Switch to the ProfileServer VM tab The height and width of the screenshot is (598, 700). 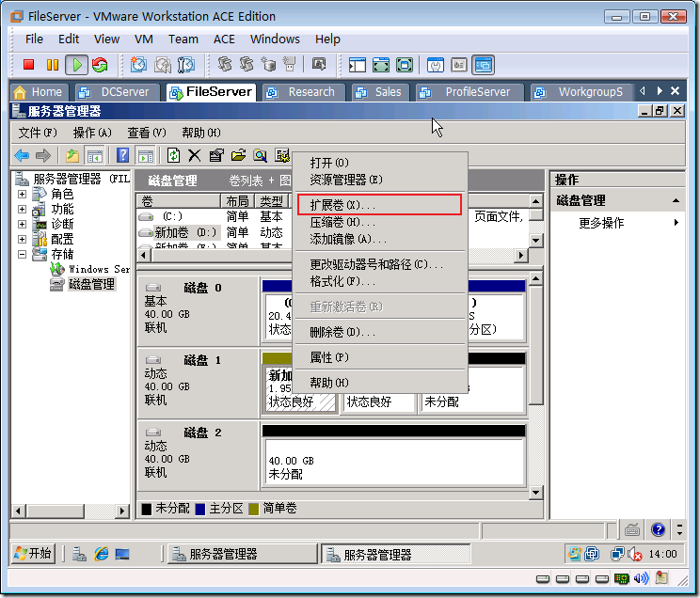[x=469, y=92]
